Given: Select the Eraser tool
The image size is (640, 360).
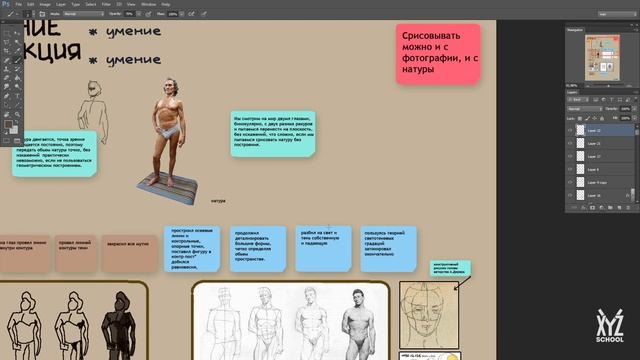Looking at the screenshot, I should click(7, 78).
